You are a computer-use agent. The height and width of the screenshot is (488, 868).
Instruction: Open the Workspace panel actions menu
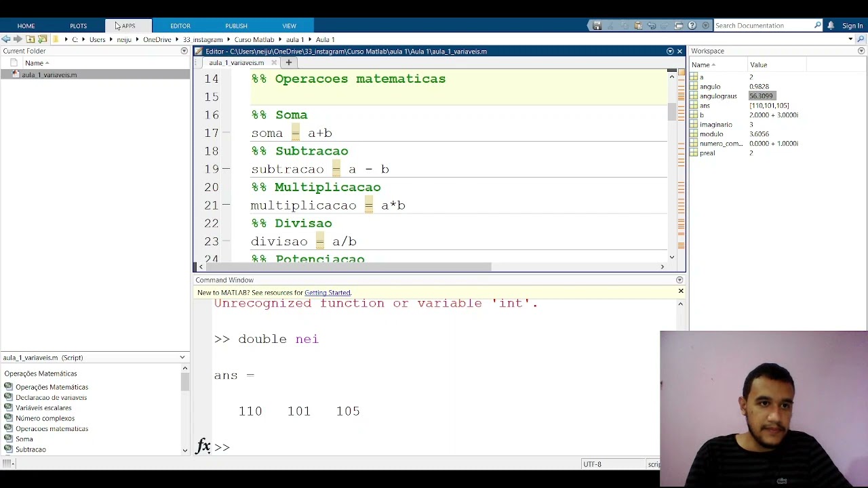(861, 51)
